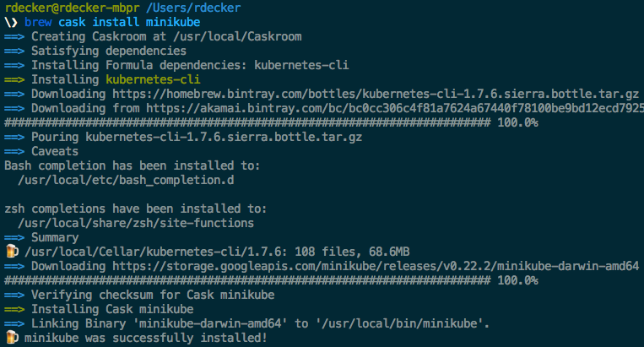Image resolution: width=644 pixels, height=347 pixels.
Task: Click the arrow before 'Creating Caskroom'
Action: click(14, 36)
